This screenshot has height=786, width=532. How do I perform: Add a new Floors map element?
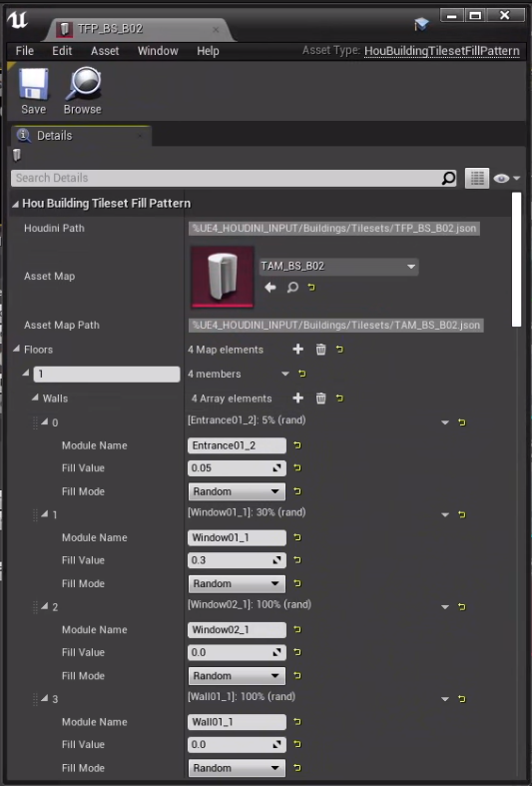click(298, 349)
